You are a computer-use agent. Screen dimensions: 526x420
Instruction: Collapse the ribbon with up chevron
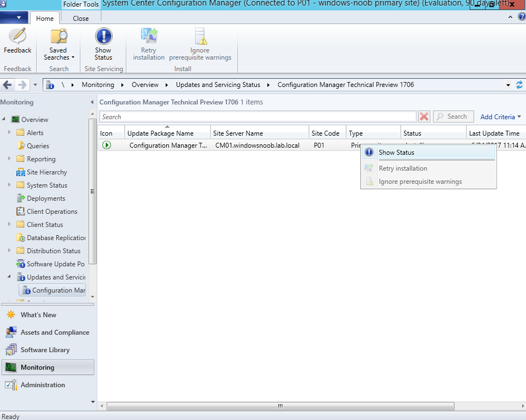point(510,17)
